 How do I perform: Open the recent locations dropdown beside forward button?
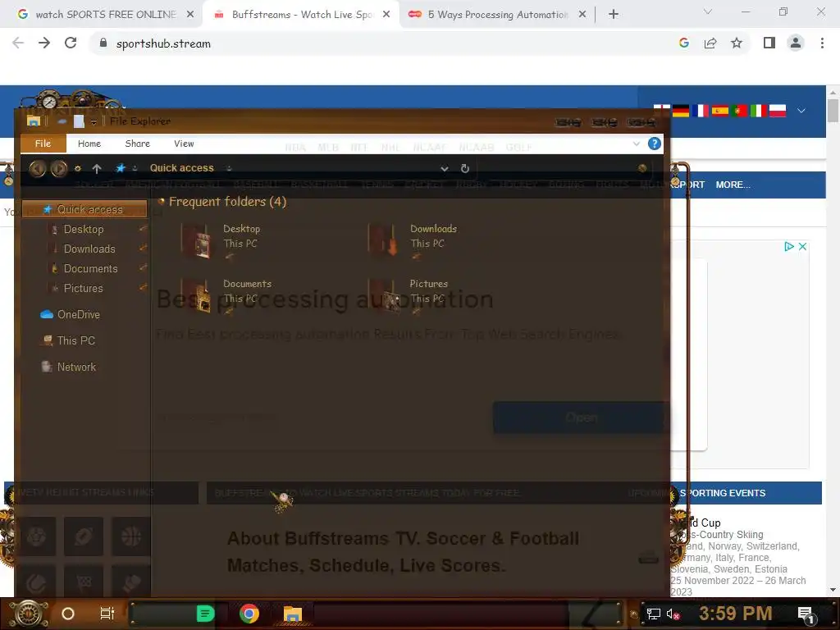coord(78,168)
